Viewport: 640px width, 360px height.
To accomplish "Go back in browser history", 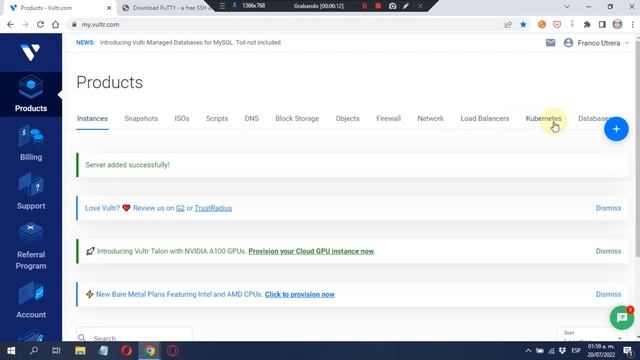I will pos(10,24).
